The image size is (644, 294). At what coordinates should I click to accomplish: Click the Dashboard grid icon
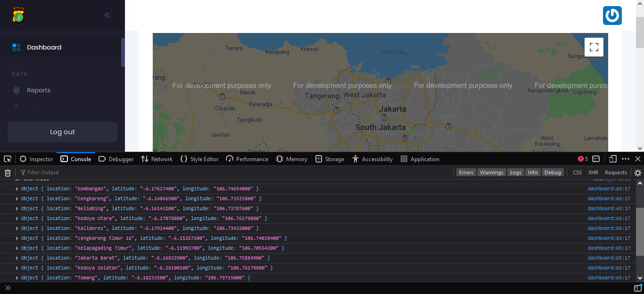point(17,47)
